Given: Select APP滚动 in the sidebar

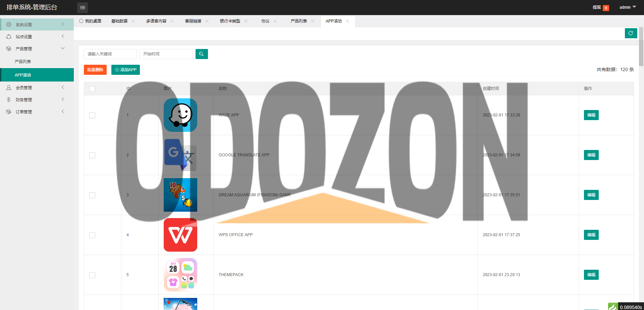Looking at the screenshot, I should click(37, 75).
